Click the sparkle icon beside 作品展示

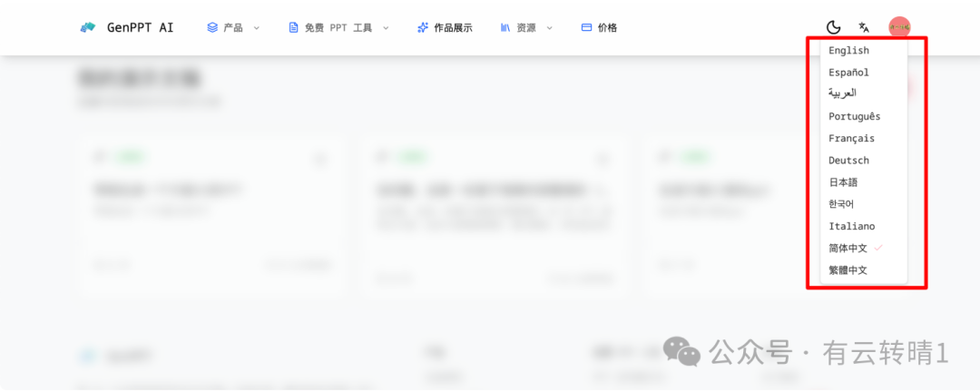coord(423,27)
